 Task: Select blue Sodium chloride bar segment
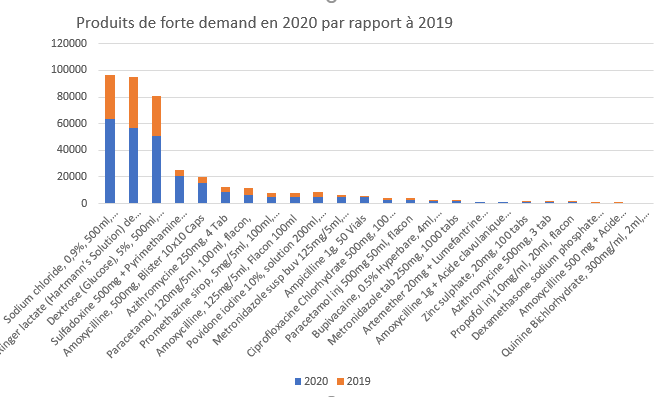(x=110, y=161)
